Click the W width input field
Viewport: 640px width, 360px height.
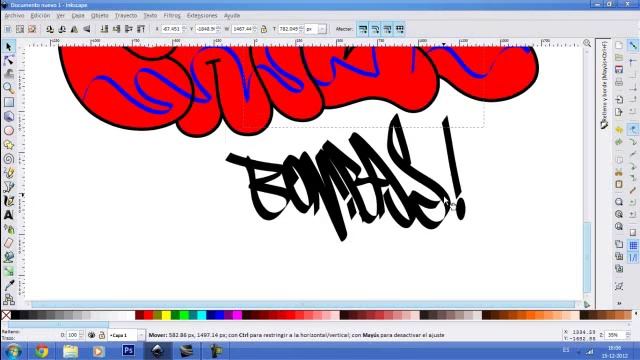point(242,29)
